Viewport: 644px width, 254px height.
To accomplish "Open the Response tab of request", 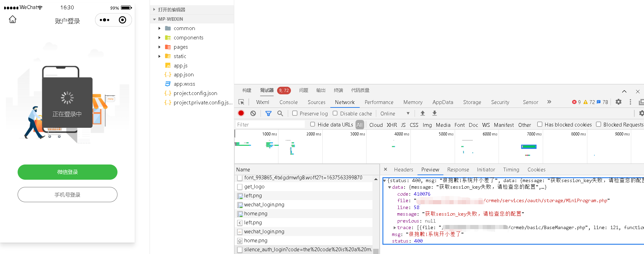I will [x=458, y=170].
